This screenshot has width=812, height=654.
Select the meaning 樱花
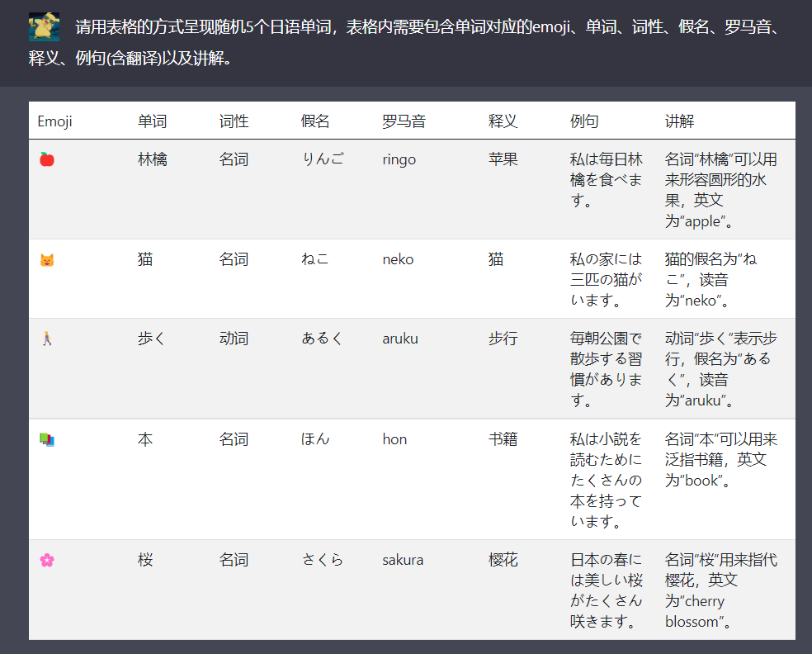point(503,560)
